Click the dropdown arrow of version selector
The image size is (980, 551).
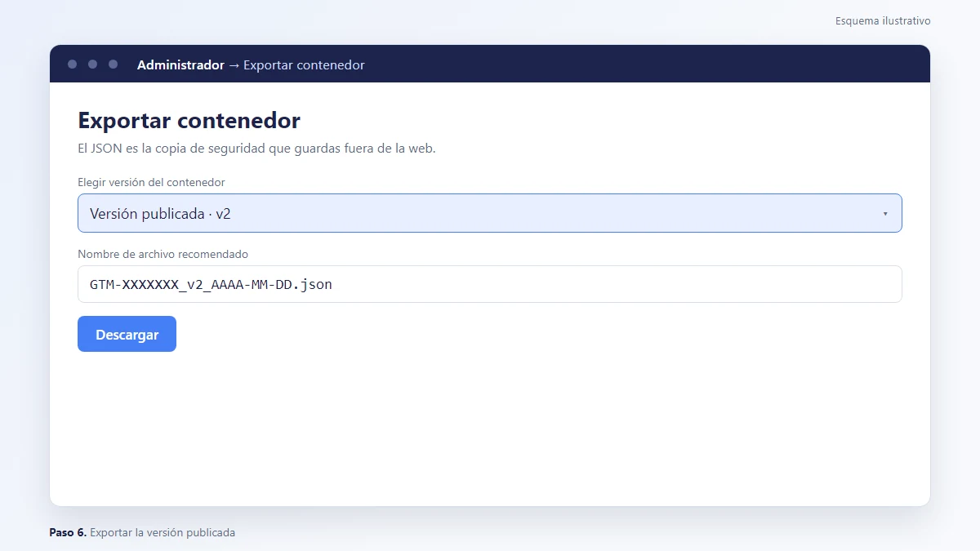(885, 214)
